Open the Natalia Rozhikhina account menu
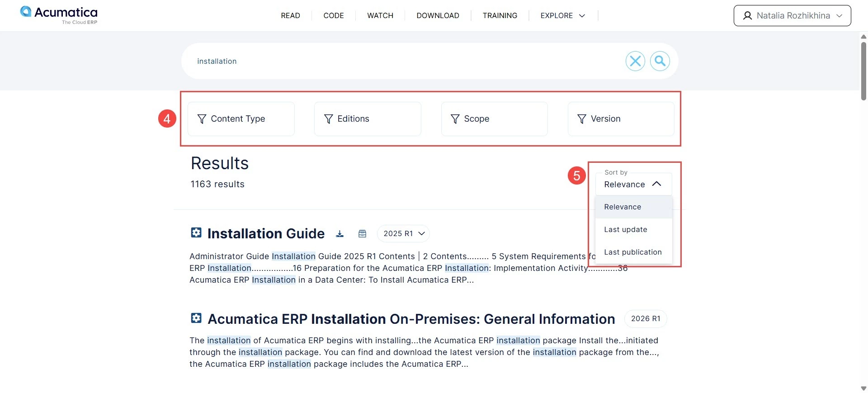 [792, 16]
